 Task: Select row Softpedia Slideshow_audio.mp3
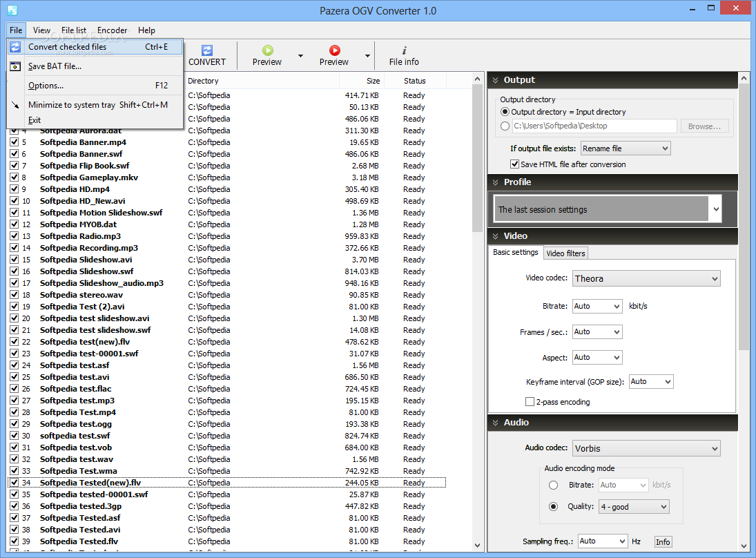coord(227,283)
